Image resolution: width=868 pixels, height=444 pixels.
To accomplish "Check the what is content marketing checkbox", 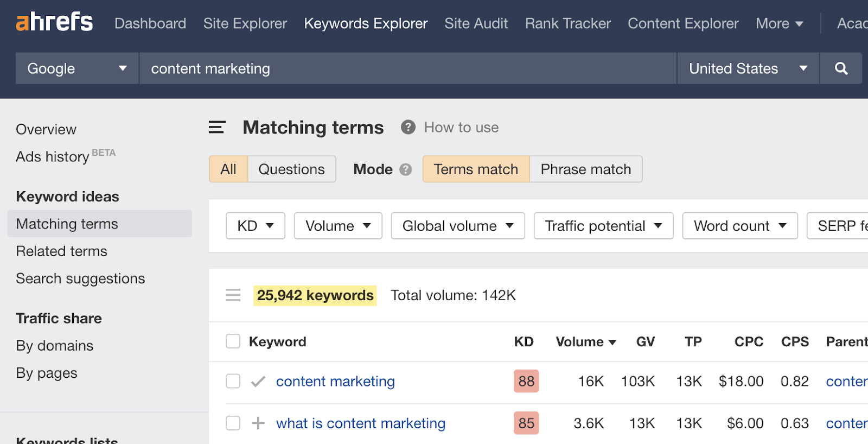I will [233, 423].
